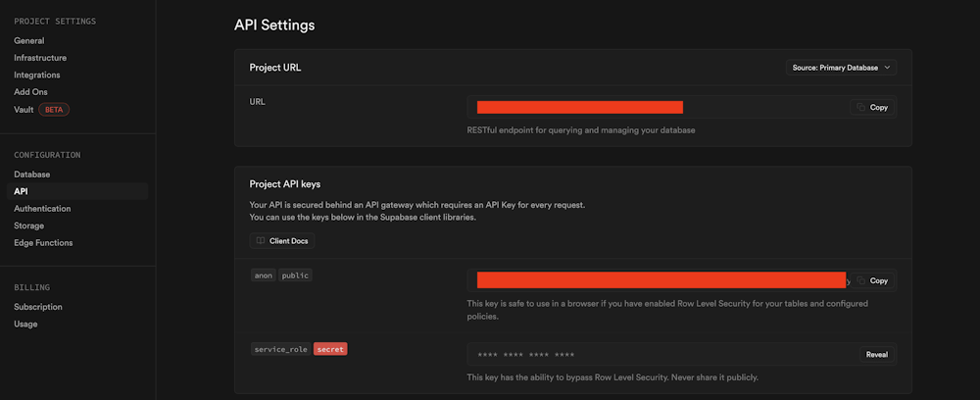This screenshot has height=400, width=980.
Task: View Usage under Billing
Action: [26, 324]
